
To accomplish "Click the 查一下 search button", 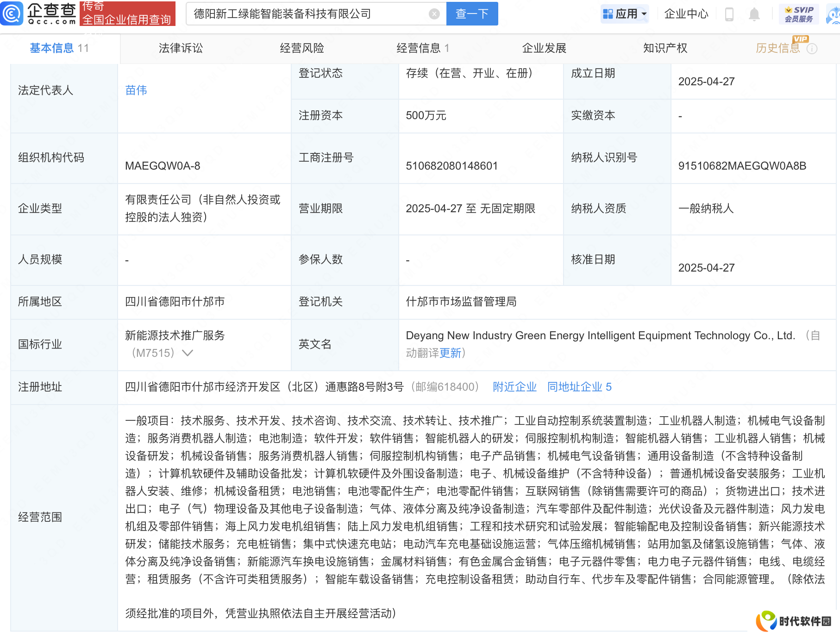I will click(472, 14).
